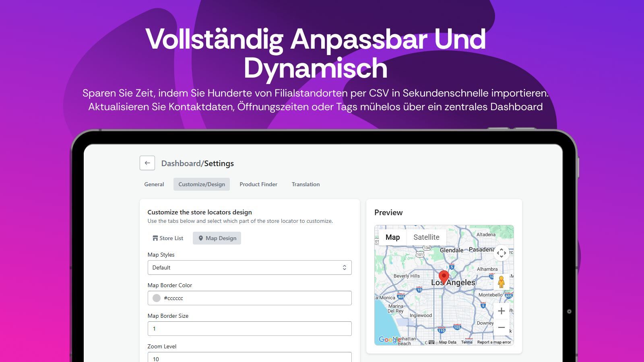Switch to the Product Finder tab
The height and width of the screenshot is (362, 644).
pyautogui.click(x=258, y=184)
